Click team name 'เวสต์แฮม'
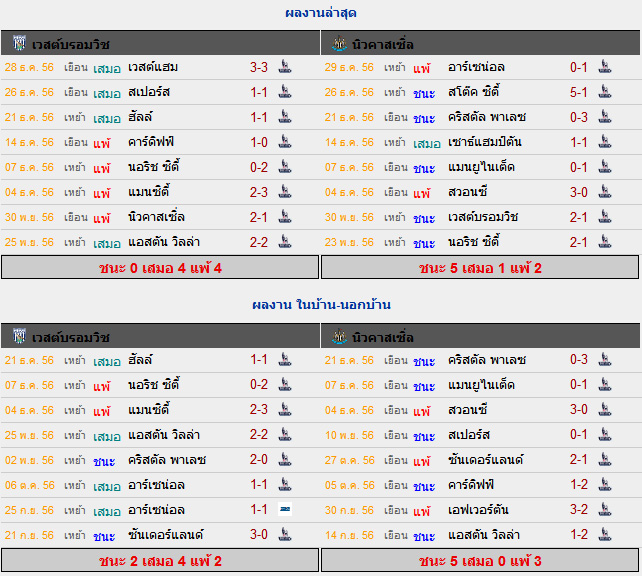The height and width of the screenshot is (576, 642). (x=153, y=67)
